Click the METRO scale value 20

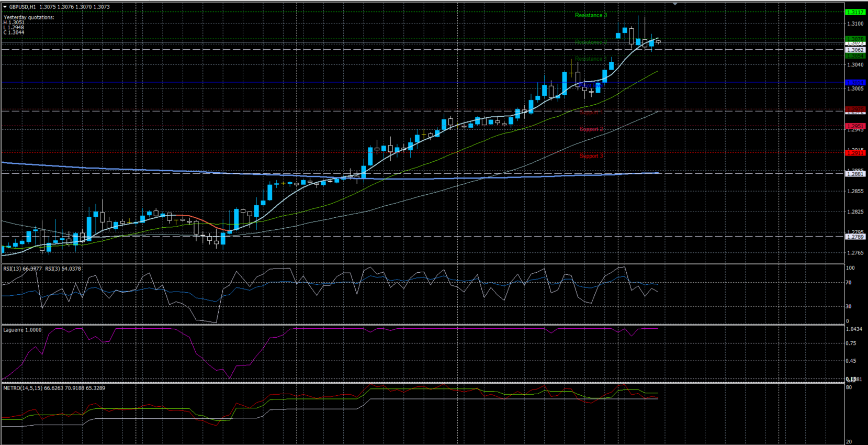(849, 442)
